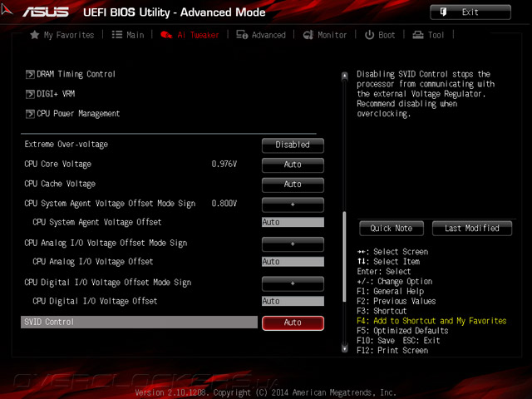Open the Extreme Over-voltage Disabled dropdown
Viewport: 532px width, 399px height.
pyautogui.click(x=293, y=145)
